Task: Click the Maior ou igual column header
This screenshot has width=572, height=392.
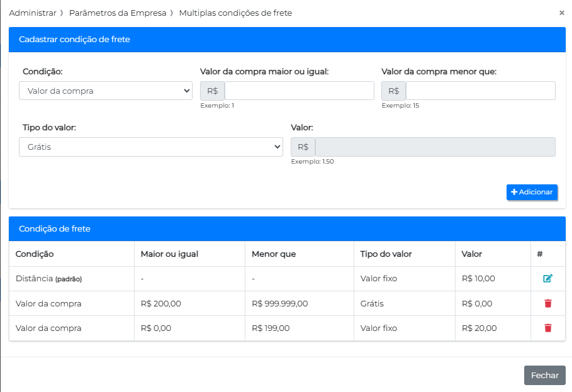Action: click(169, 254)
